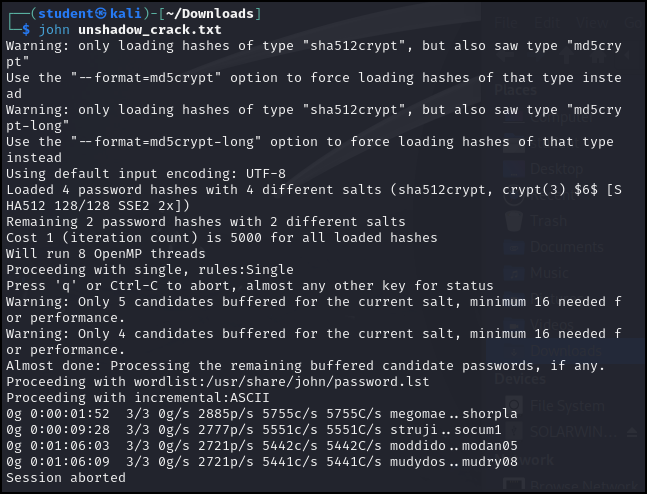
Task: Click the Session aborted line in terminal
Action: (x=66, y=477)
